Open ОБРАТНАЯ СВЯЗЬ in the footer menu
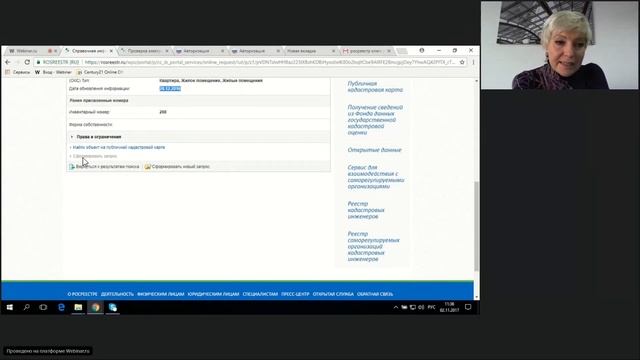640x360 pixels. click(x=375, y=294)
